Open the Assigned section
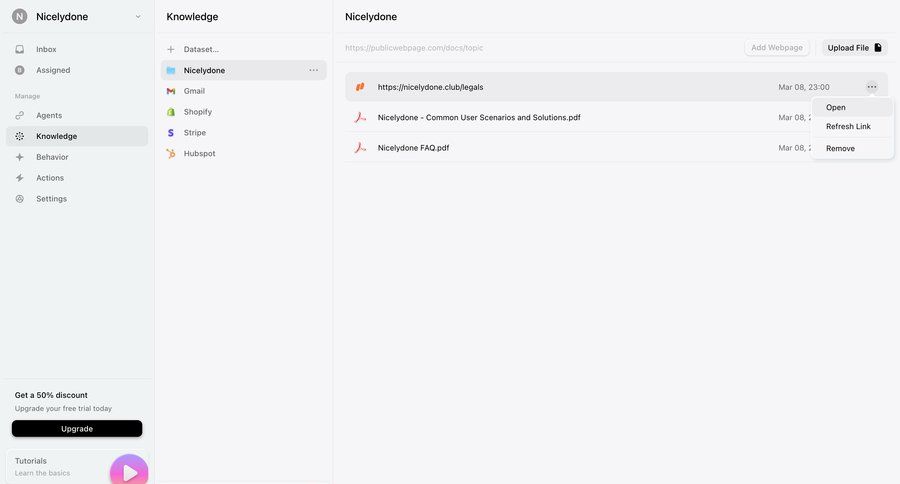The width and height of the screenshot is (900, 484). [x=52, y=70]
